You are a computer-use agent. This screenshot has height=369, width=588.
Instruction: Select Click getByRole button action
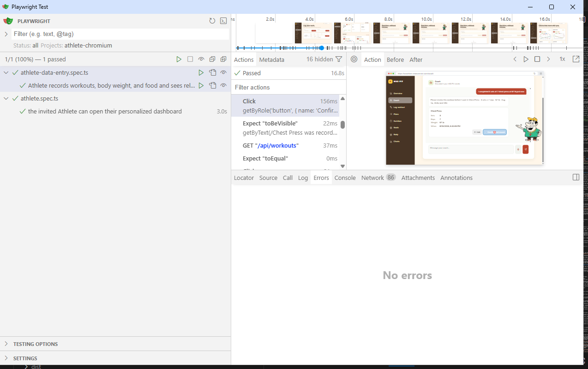[285, 106]
